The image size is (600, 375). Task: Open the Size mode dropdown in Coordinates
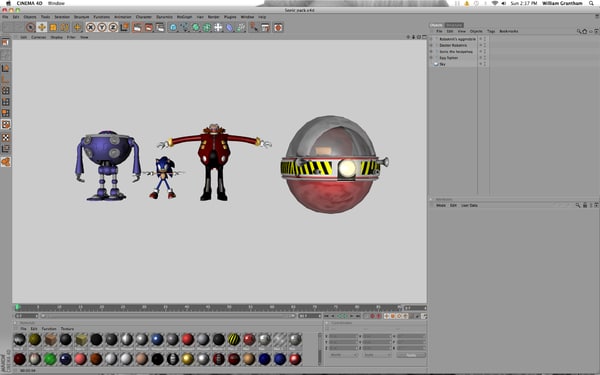point(377,355)
